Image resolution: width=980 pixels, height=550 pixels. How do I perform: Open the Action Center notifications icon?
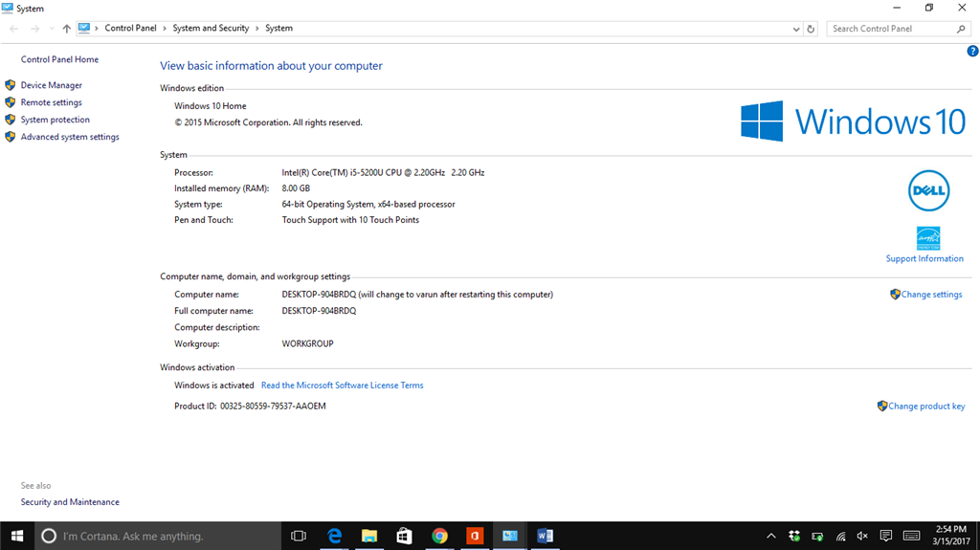tap(885, 536)
